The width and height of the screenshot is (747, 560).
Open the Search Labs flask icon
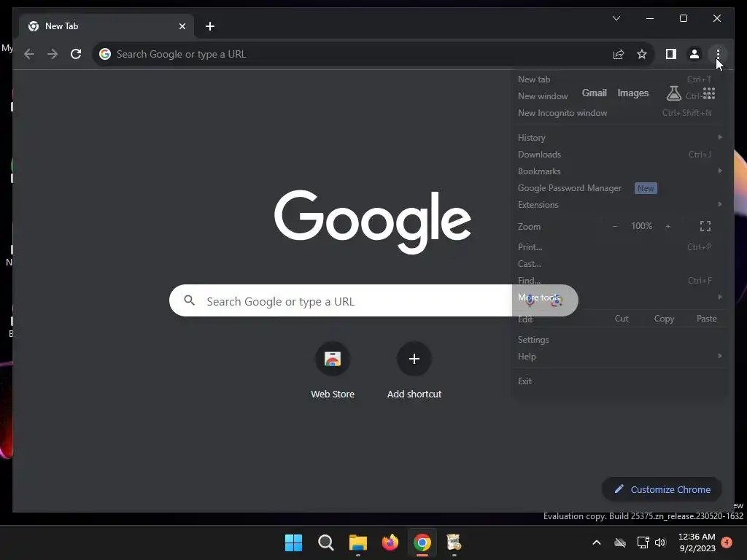(673, 93)
